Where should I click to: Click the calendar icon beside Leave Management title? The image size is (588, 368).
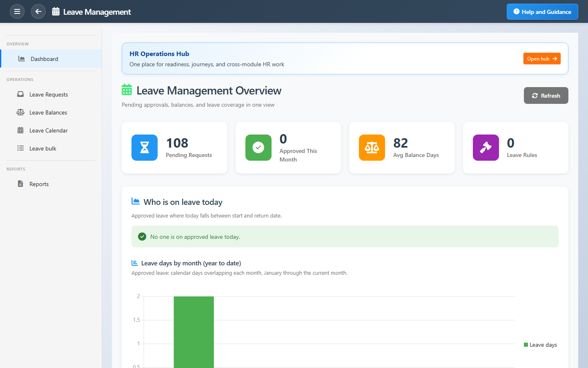(x=56, y=11)
